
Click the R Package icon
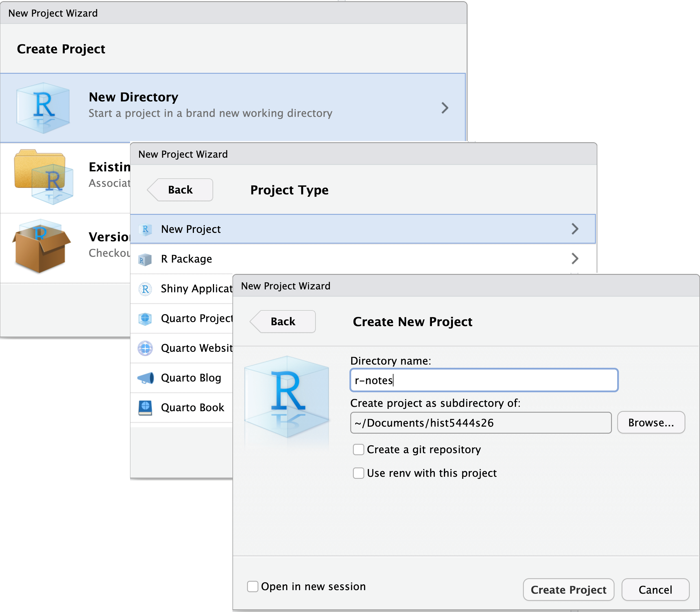pos(145,260)
